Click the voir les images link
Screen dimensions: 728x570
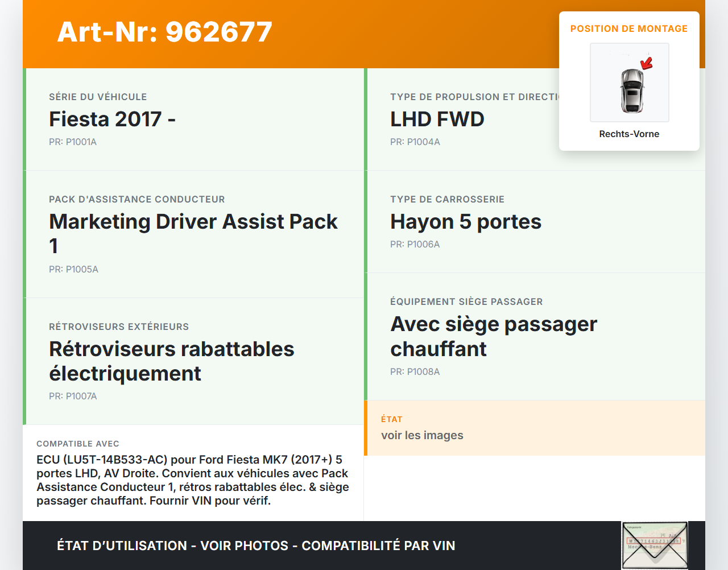click(423, 435)
